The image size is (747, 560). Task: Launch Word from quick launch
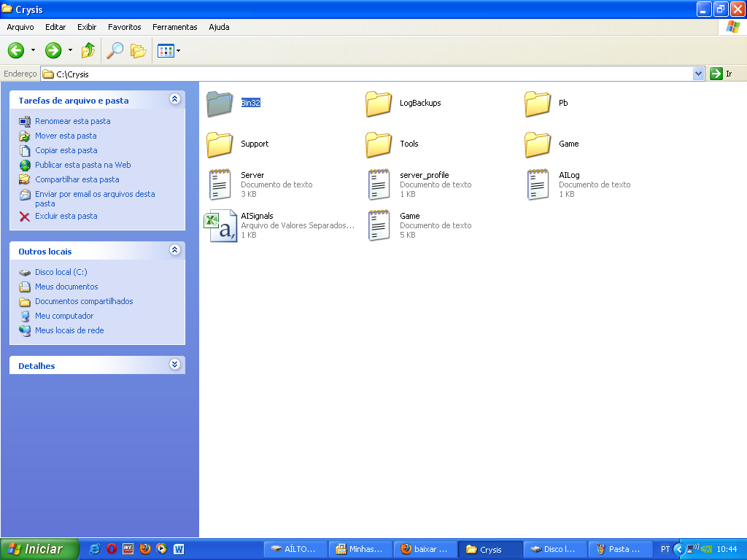(179, 549)
